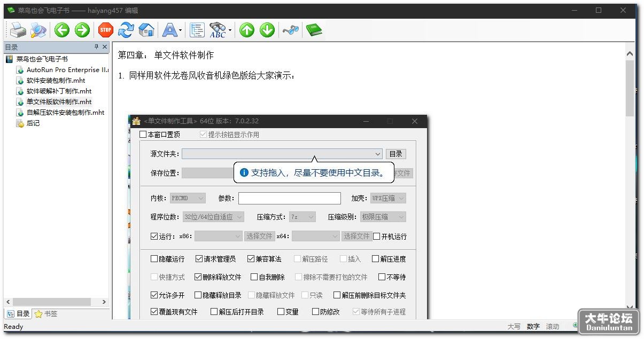
Task: Jump to next topic with green down arrow
Action: (267, 30)
